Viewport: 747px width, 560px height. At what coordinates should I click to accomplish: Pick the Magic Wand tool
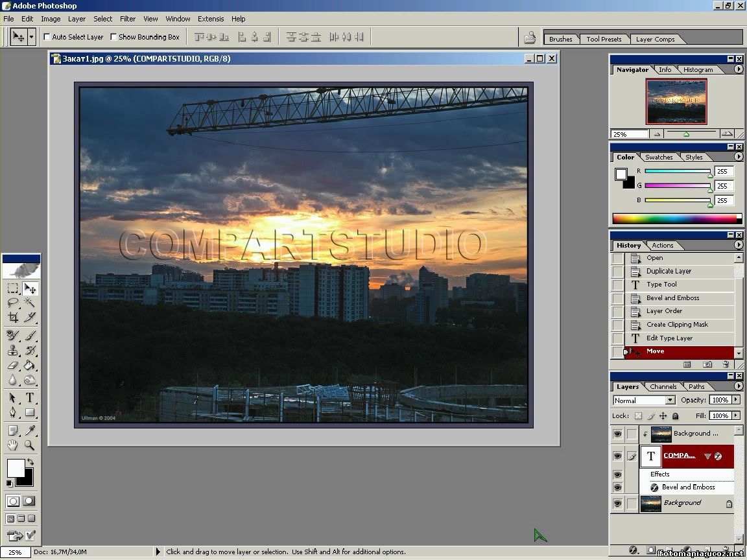pyautogui.click(x=30, y=303)
